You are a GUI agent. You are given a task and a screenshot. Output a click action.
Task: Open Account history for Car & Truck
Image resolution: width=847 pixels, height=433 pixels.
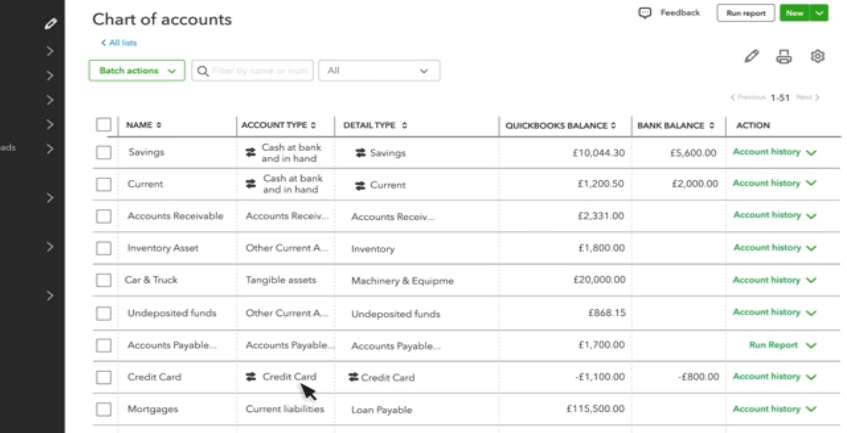point(767,280)
